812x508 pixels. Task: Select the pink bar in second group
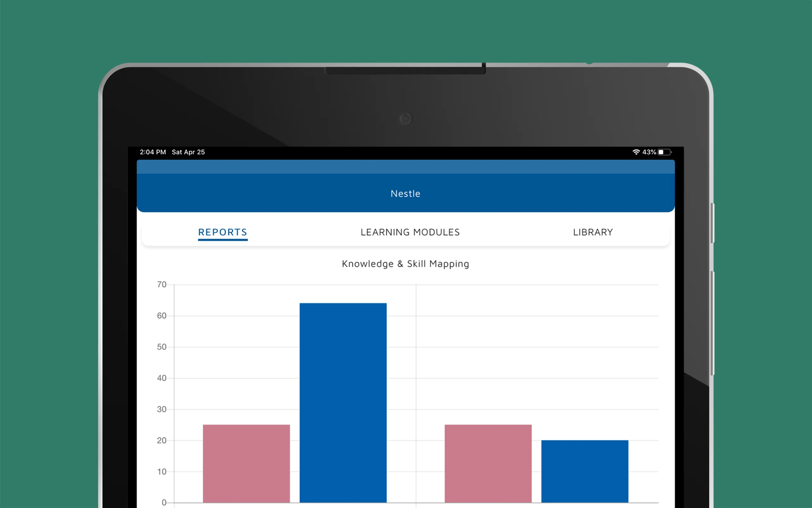click(488, 463)
